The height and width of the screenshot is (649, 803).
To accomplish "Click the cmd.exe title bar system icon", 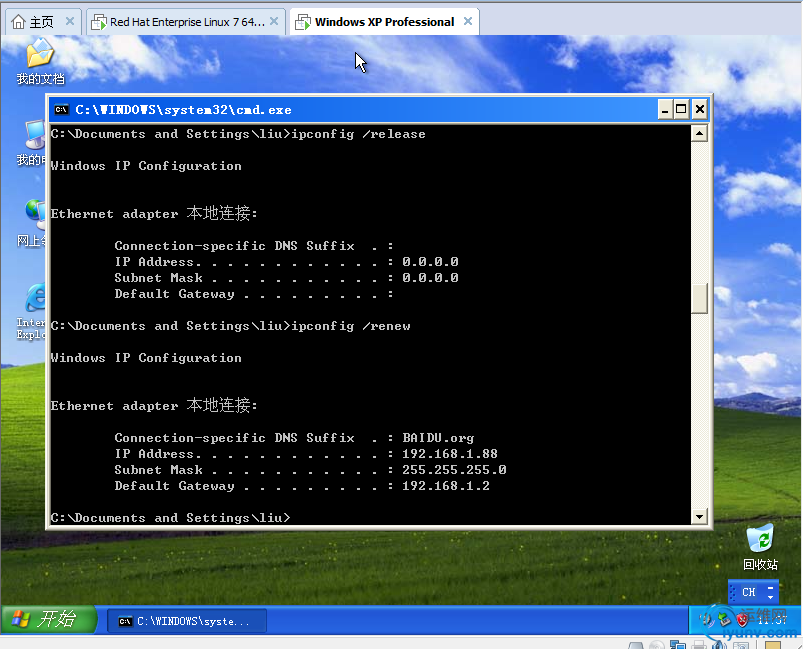I will (61, 110).
